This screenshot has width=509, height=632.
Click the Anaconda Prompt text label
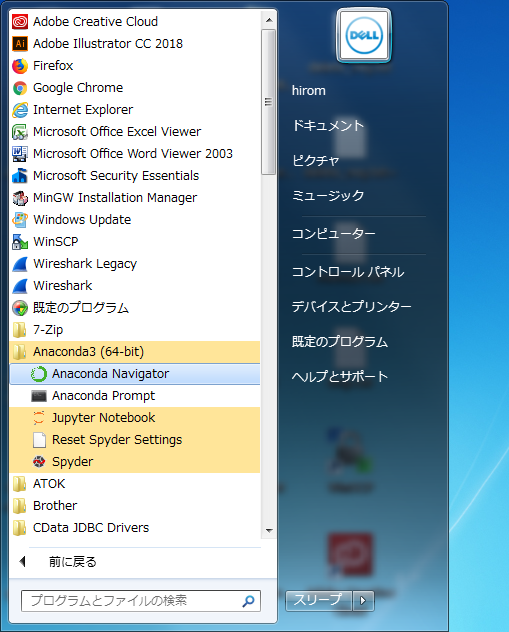tap(103, 396)
